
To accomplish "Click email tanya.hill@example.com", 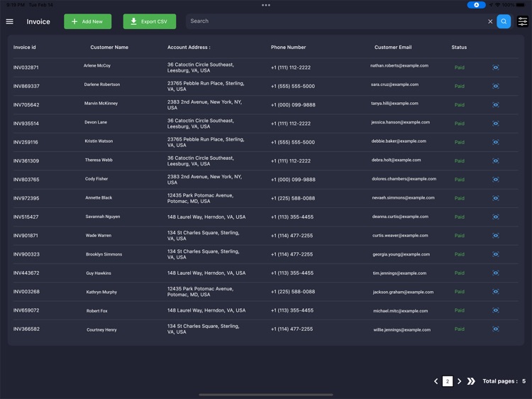I will [x=394, y=103].
